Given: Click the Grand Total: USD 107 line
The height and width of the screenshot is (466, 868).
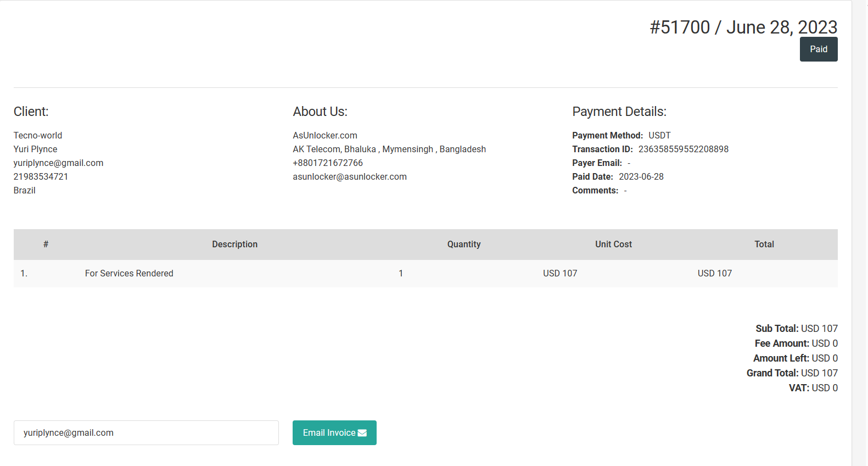Looking at the screenshot, I should 792,373.
